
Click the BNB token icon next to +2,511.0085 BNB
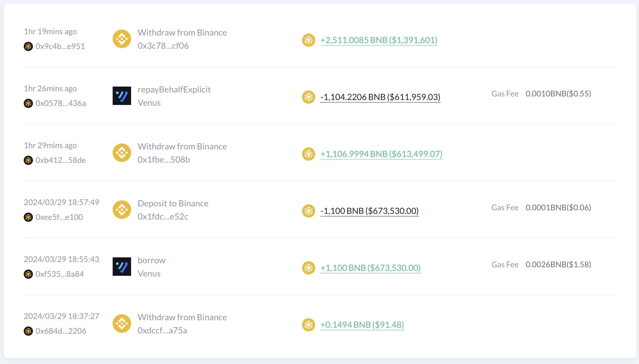tap(309, 40)
